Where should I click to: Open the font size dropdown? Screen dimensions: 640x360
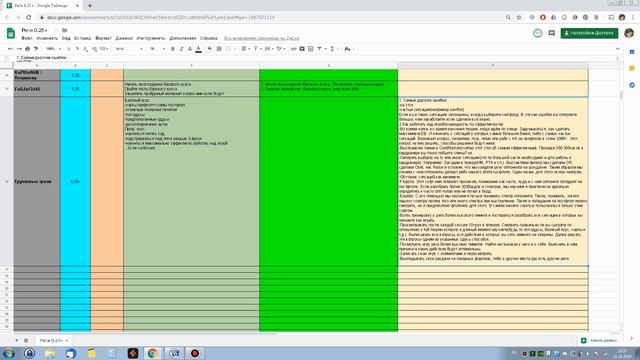tap(157, 49)
